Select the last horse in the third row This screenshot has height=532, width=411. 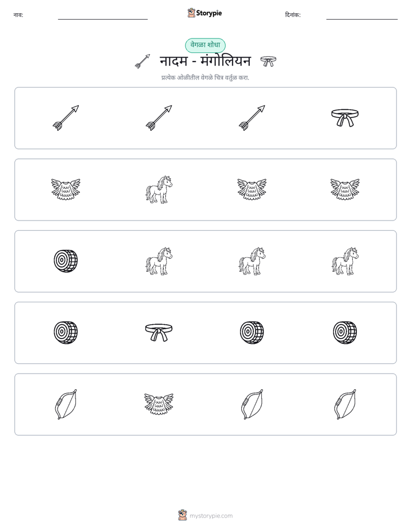click(345, 261)
